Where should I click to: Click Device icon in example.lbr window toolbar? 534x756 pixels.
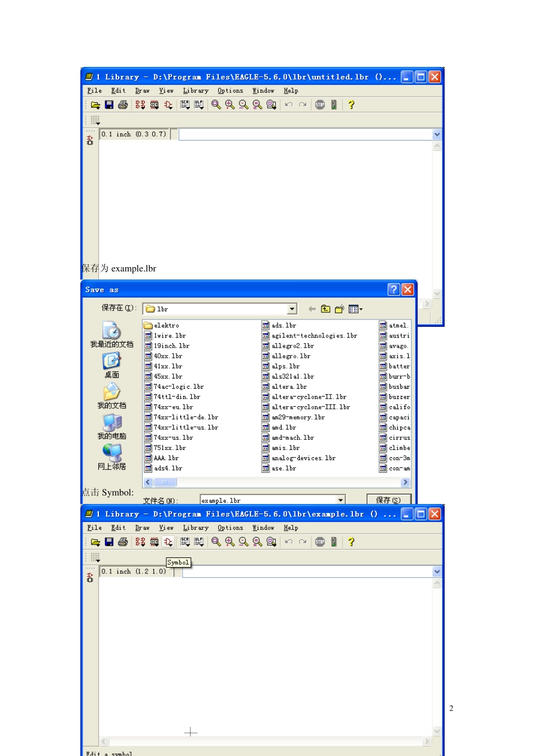click(140, 542)
